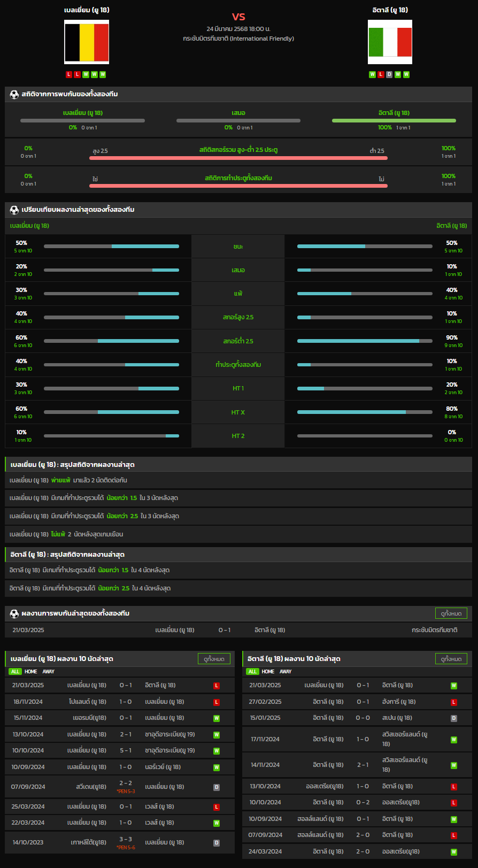This screenshot has height=868, width=478.
Task: Click the 'สกอร์สูง 2.5' comparison row label
Action: [x=238, y=317]
